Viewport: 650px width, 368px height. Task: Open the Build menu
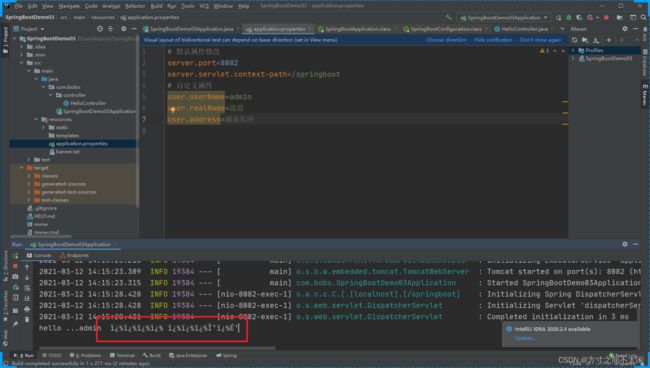point(156,6)
